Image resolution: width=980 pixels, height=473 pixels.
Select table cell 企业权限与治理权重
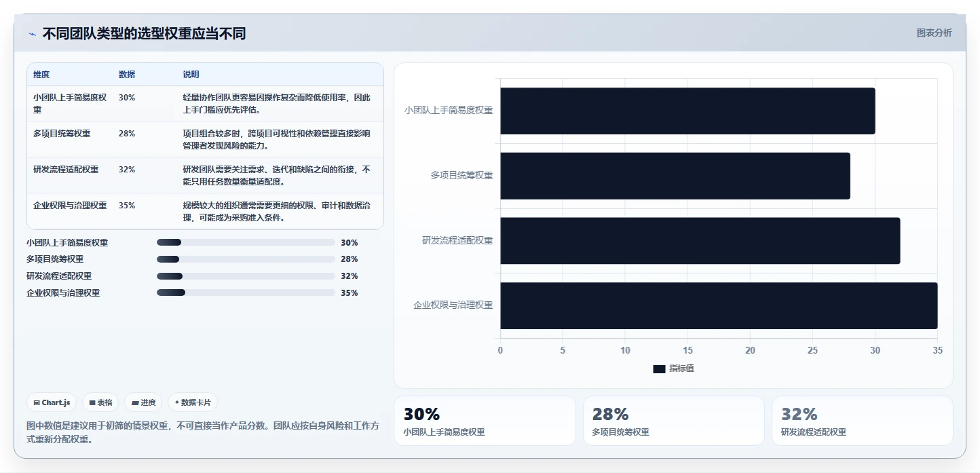pyautogui.click(x=70, y=206)
